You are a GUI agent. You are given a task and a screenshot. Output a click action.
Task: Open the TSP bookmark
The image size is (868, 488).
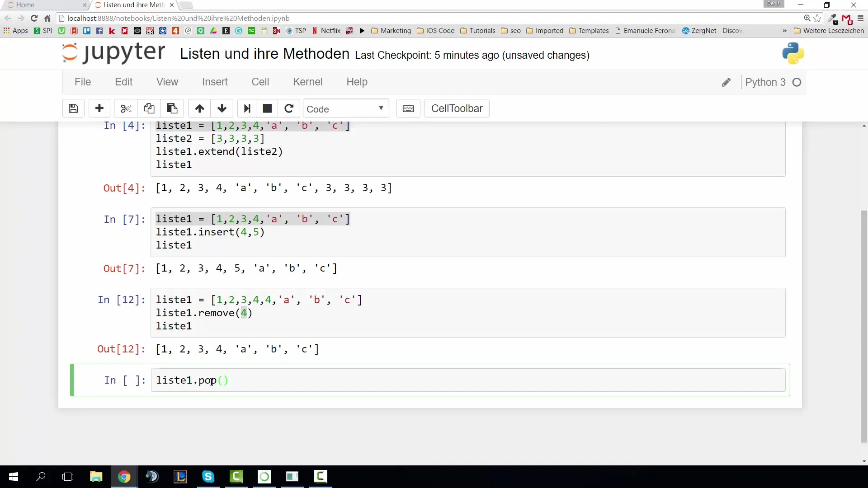(x=296, y=31)
